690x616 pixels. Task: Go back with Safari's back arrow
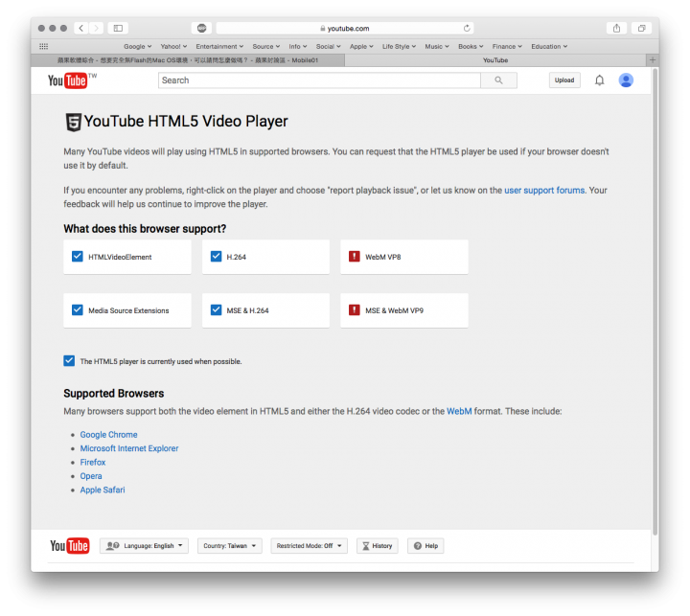[80, 28]
